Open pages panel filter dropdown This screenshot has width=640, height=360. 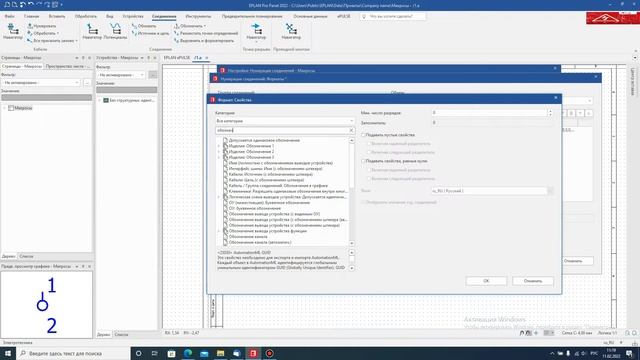[x=41, y=82]
